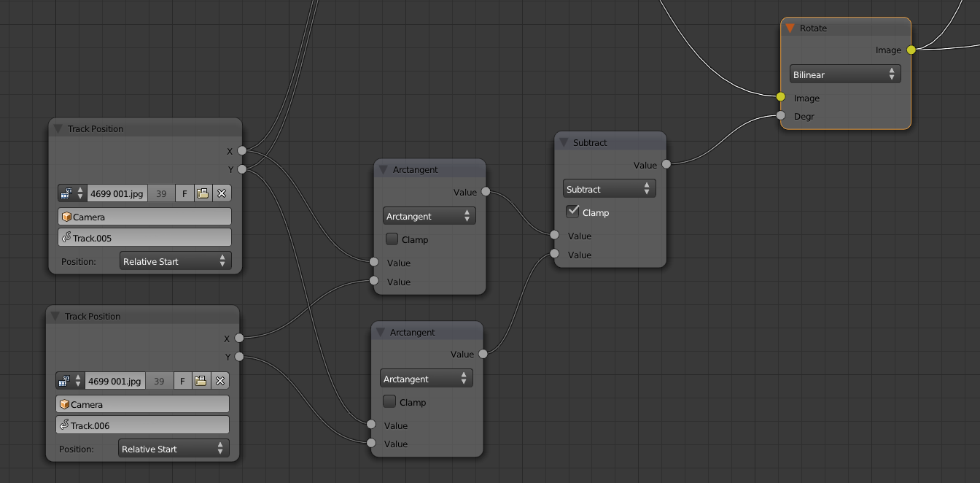The width and height of the screenshot is (980, 483).
Task: Click the Track.006 track field
Action: click(x=142, y=425)
